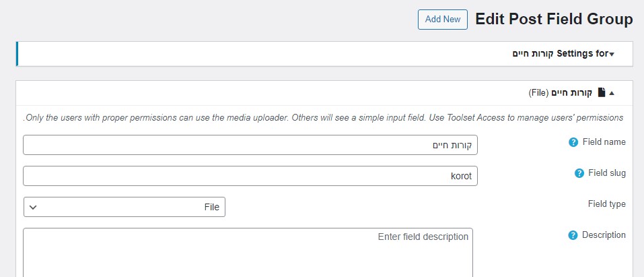This screenshot has width=644, height=277.
Task: Open the Field type dropdown showing File
Action: click(124, 207)
